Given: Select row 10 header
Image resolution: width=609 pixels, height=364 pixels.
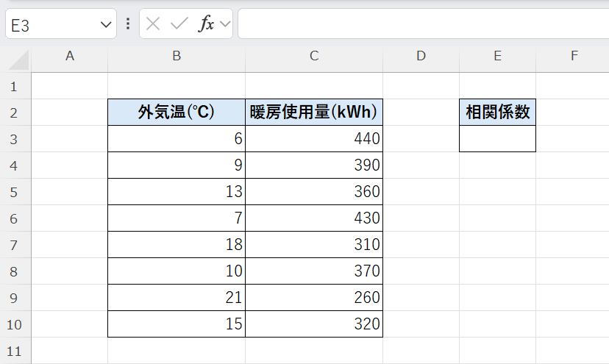Looking at the screenshot, I should pos(15,324).
